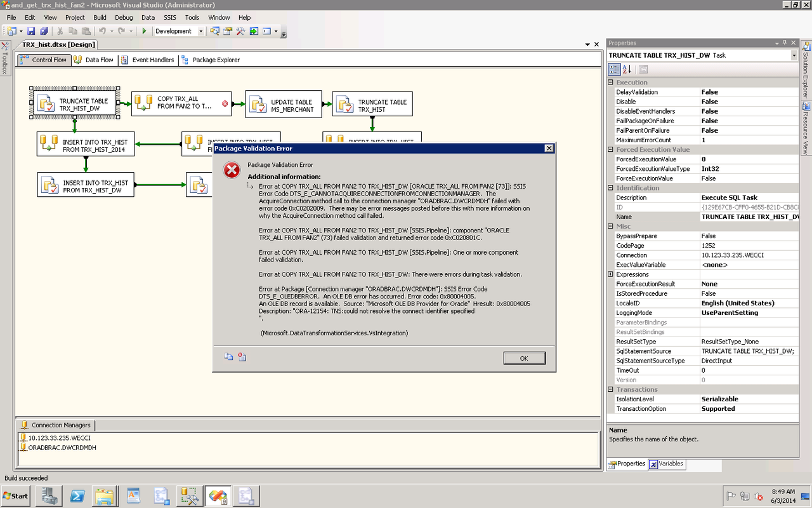The image size is (812, 508).
Task: Open Properties Window from the toolbar icon
Action: 228,31
